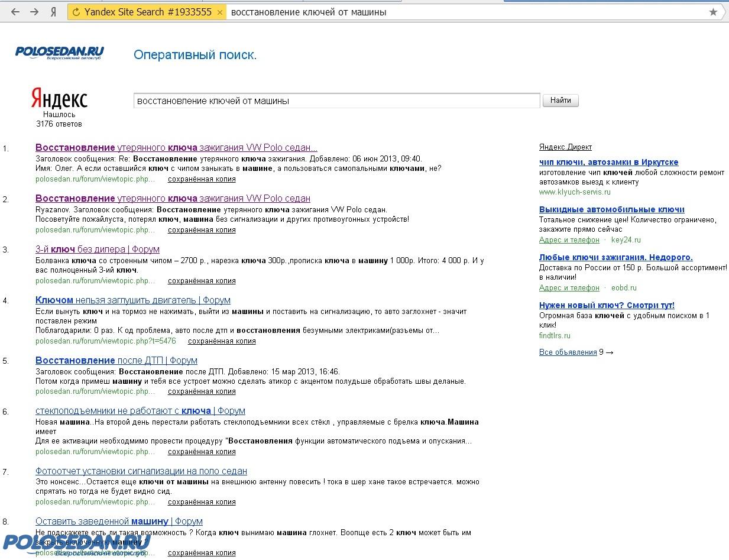Screen dimensions: 729x560
Task: Open result "3-й ключ без дилера | Форум"
Action: pos(97,250)
